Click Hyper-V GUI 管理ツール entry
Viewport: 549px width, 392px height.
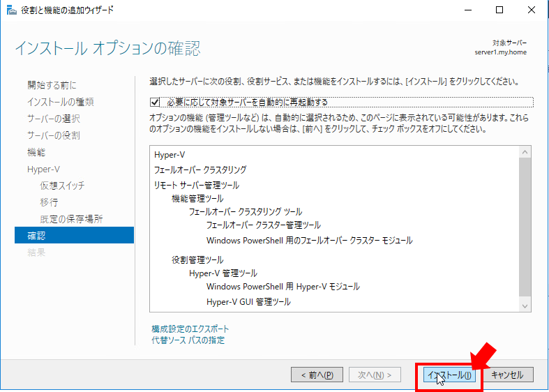[248, 302]
